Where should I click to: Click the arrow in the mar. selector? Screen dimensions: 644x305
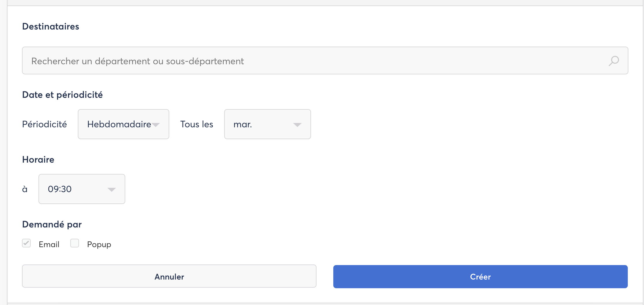[x=297, y=125]
